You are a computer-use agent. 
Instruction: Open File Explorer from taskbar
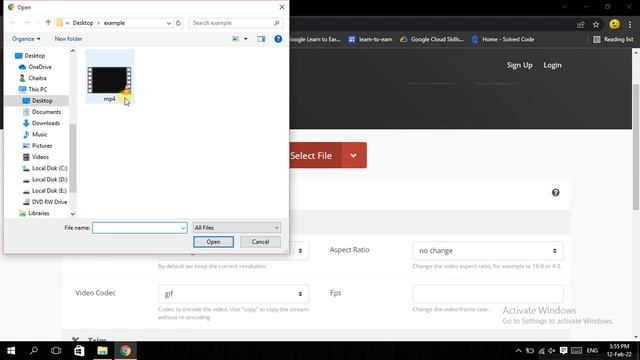[x=102, y=351]
